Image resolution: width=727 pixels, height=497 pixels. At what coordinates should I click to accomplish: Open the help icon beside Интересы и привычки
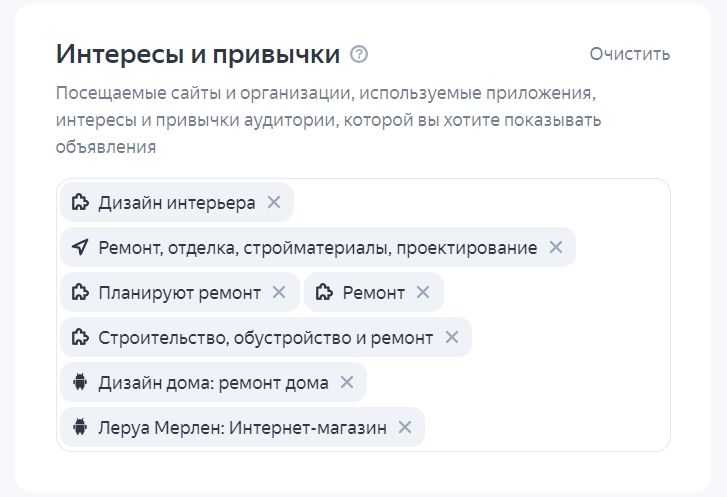[x=359, y=54]
